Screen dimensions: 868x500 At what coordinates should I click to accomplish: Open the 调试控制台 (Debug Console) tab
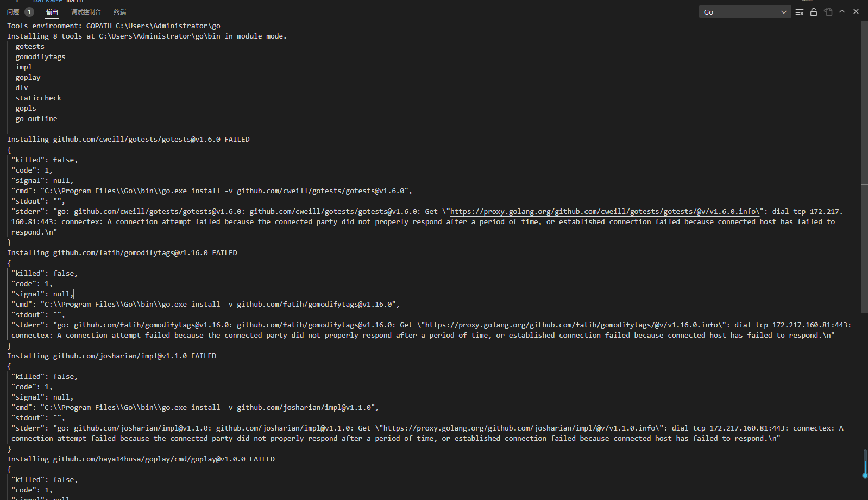coord(86,12)
